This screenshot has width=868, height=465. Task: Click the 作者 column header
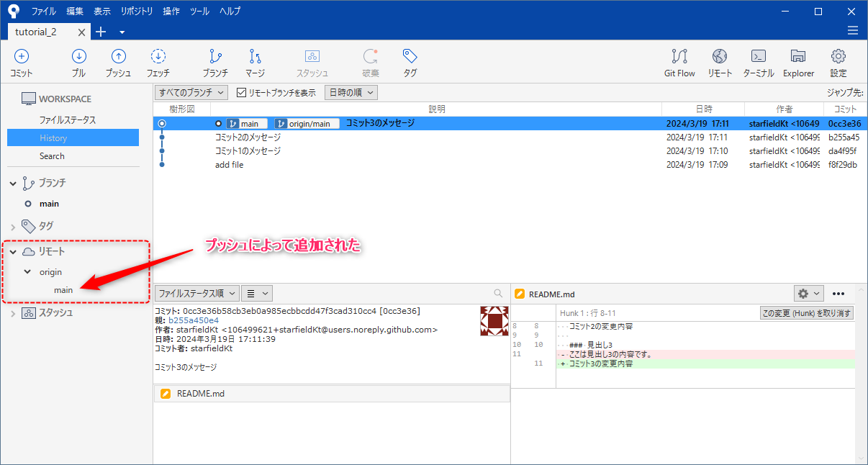coord(785,109)
